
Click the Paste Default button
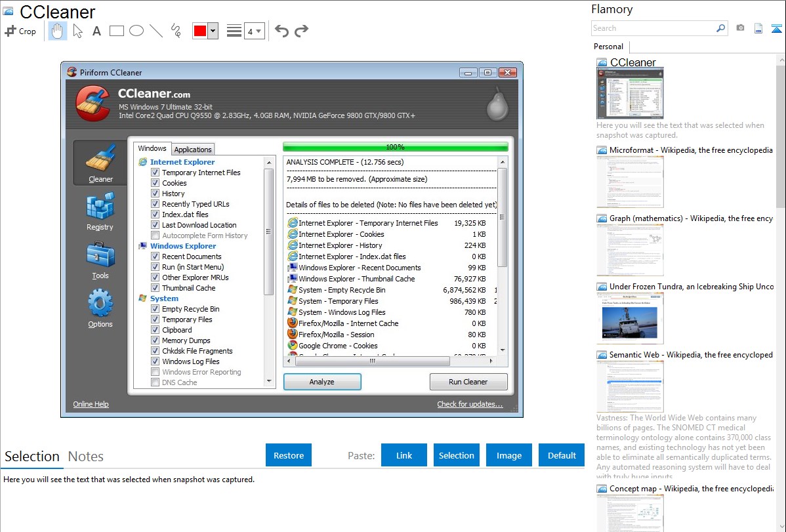point(562,455)
